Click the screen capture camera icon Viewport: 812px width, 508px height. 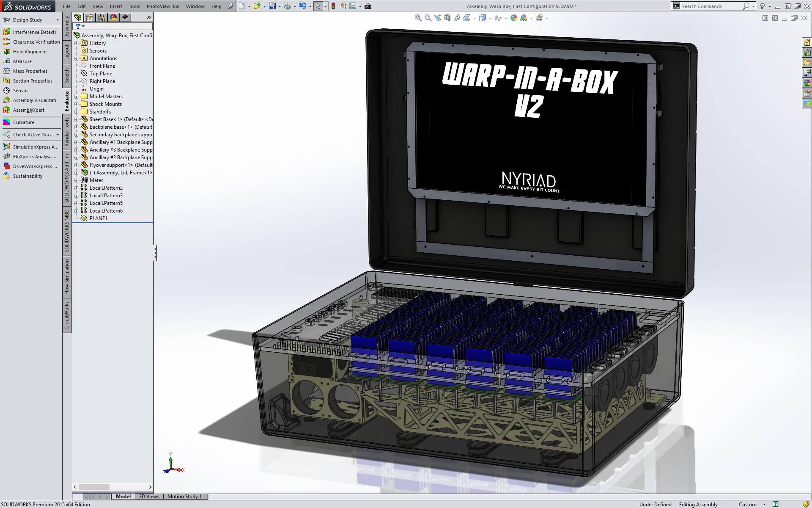point(368,6)
